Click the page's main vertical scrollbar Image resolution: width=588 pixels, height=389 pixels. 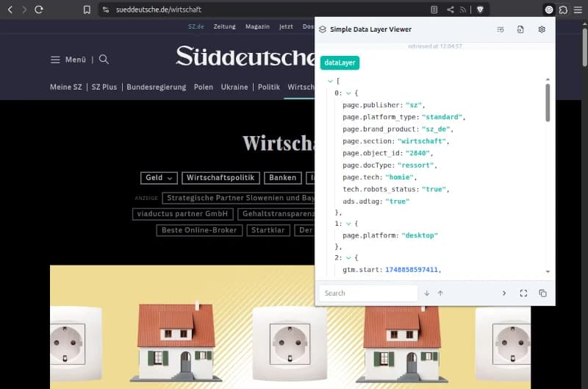(584, 47)
